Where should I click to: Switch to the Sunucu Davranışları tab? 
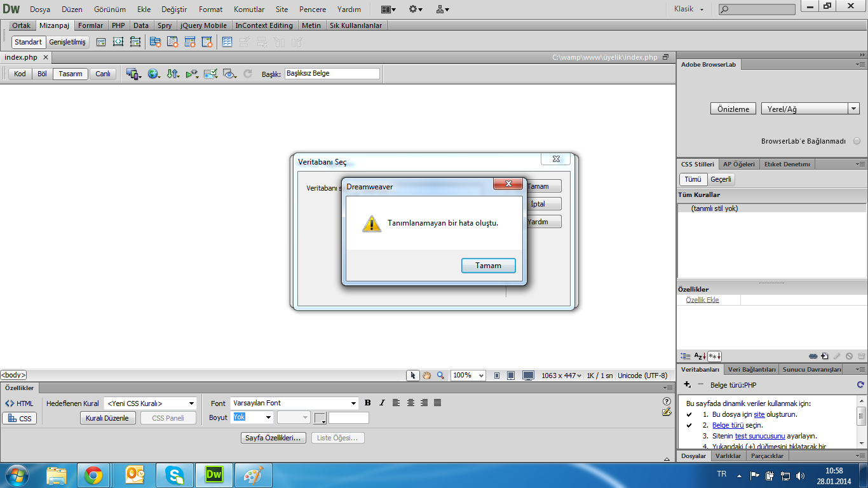812,369
